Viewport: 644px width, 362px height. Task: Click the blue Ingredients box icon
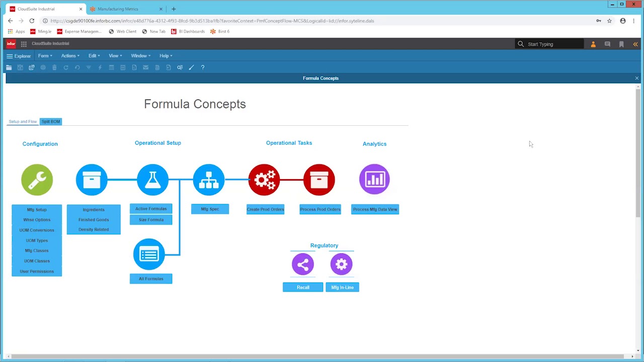[92, 179]
